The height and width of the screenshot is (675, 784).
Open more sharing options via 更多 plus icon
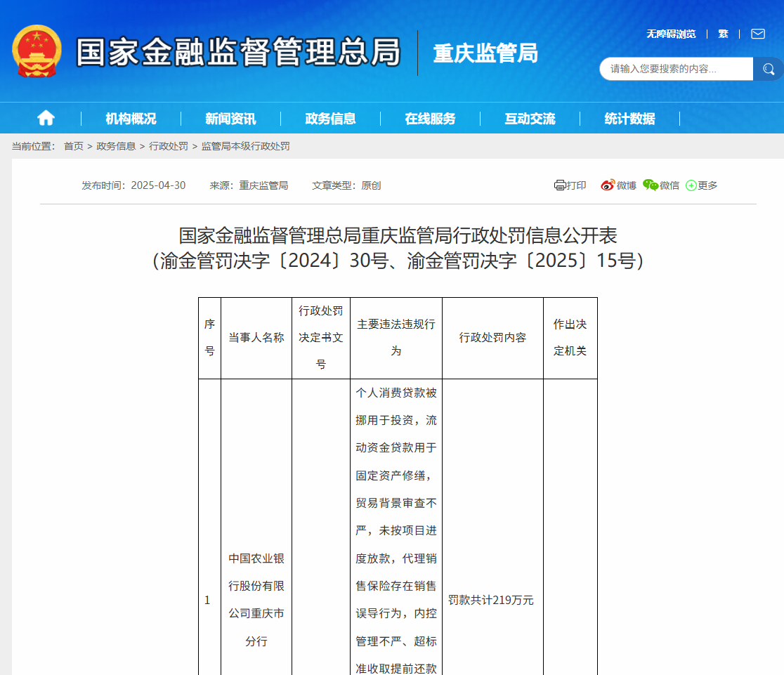click(x=691, y=185)
